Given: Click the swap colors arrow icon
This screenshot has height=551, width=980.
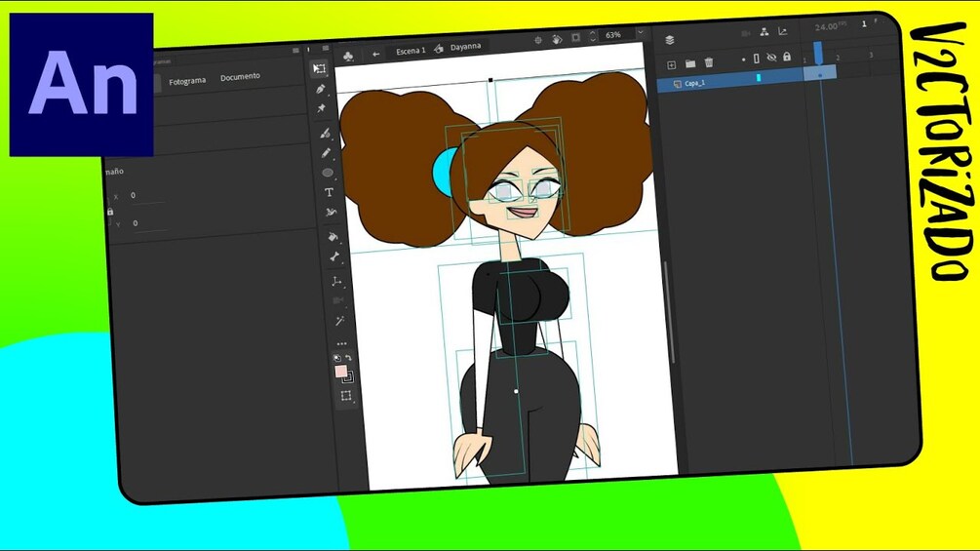Looking at the screenshot, I should (x=349, y=358).
